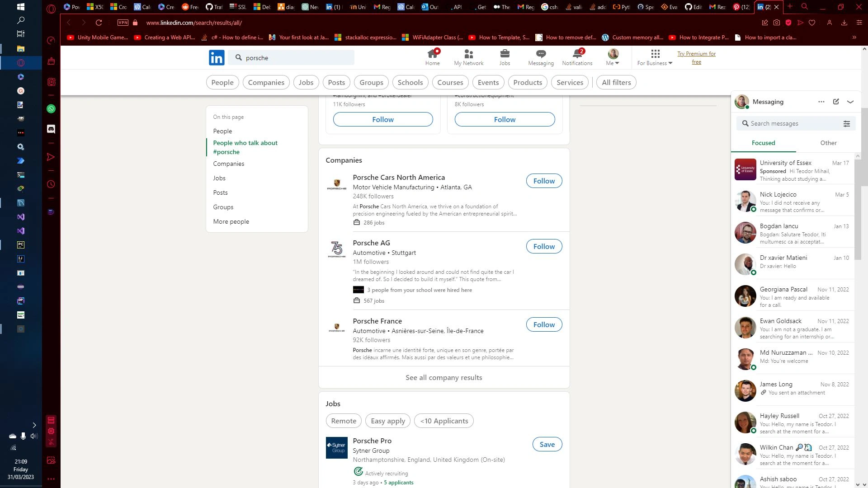Expand the Me profile dropdown
This screenshot has width=868, height=488.
[613, 57]
